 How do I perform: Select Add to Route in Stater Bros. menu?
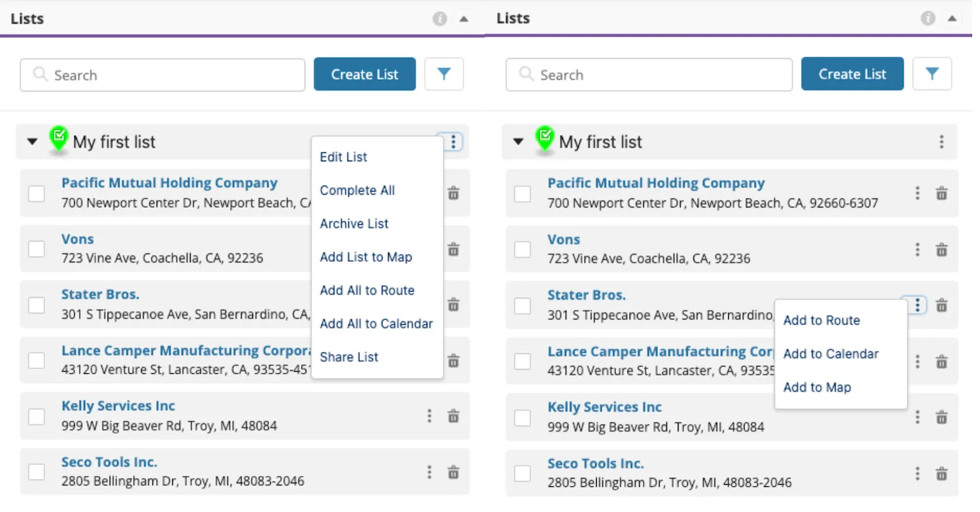822,320
